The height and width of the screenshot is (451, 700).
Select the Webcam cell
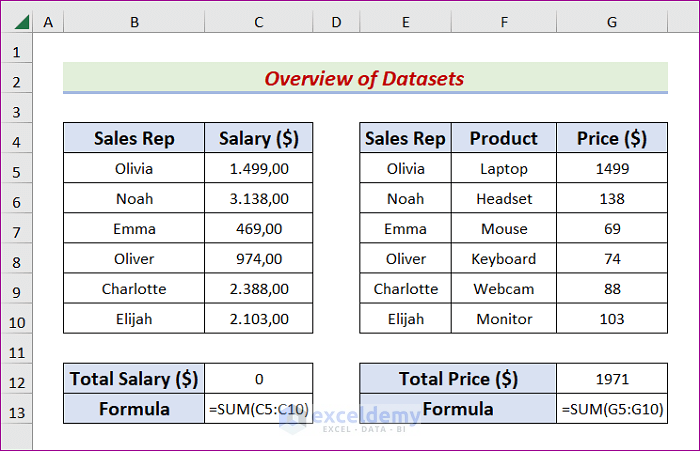(x=504, y=289)
